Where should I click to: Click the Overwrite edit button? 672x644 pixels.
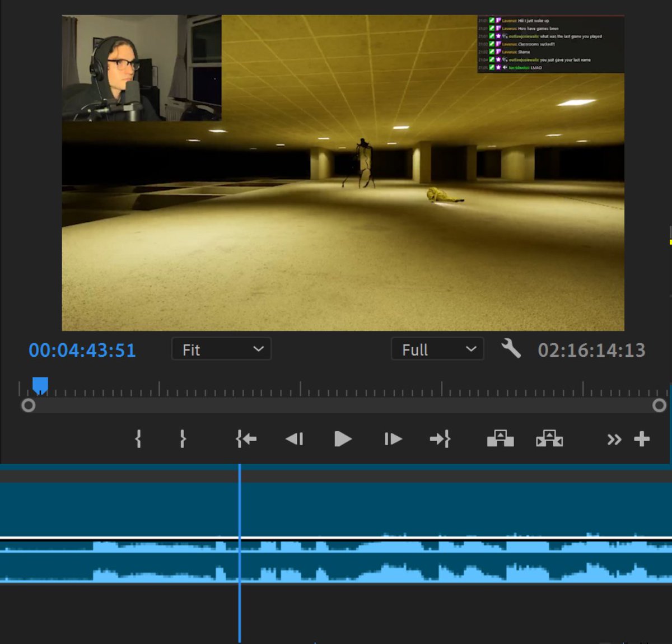pos(549,438)
